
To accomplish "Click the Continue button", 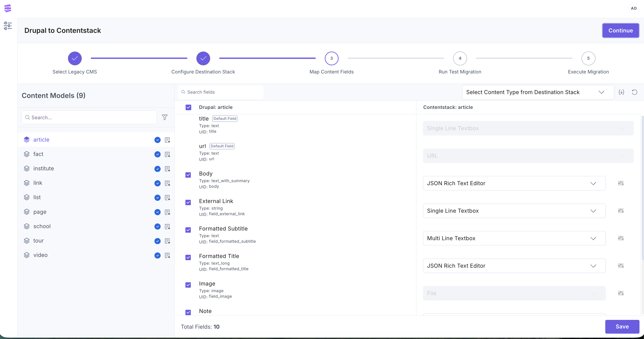I will (x=621, y=31).
